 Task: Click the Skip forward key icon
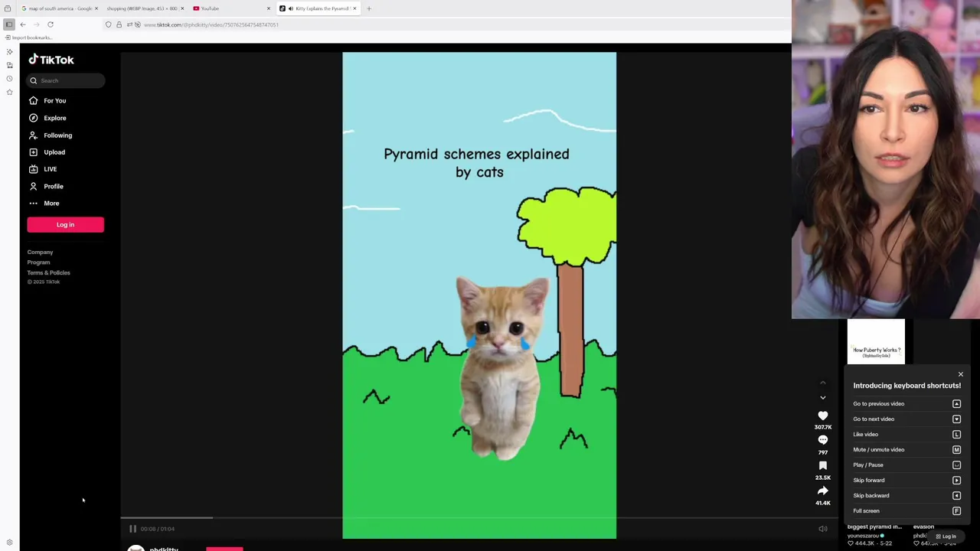pyautogui.click(x=956, y=480)
